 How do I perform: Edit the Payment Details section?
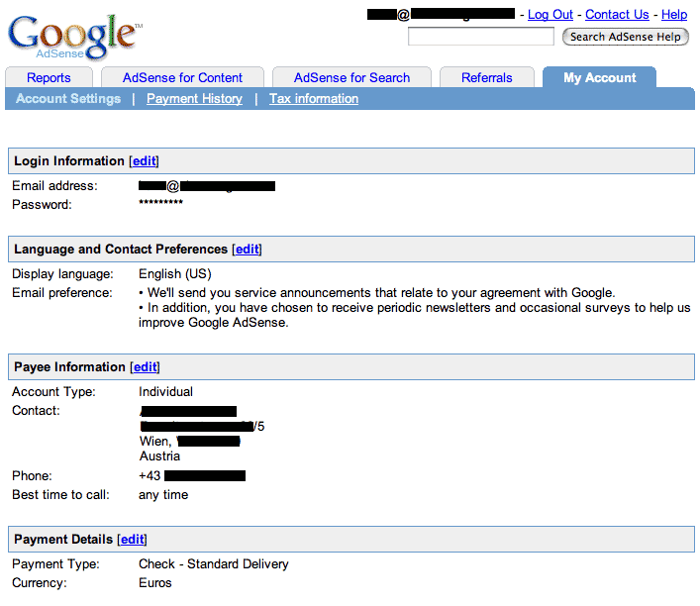[133, 540]
